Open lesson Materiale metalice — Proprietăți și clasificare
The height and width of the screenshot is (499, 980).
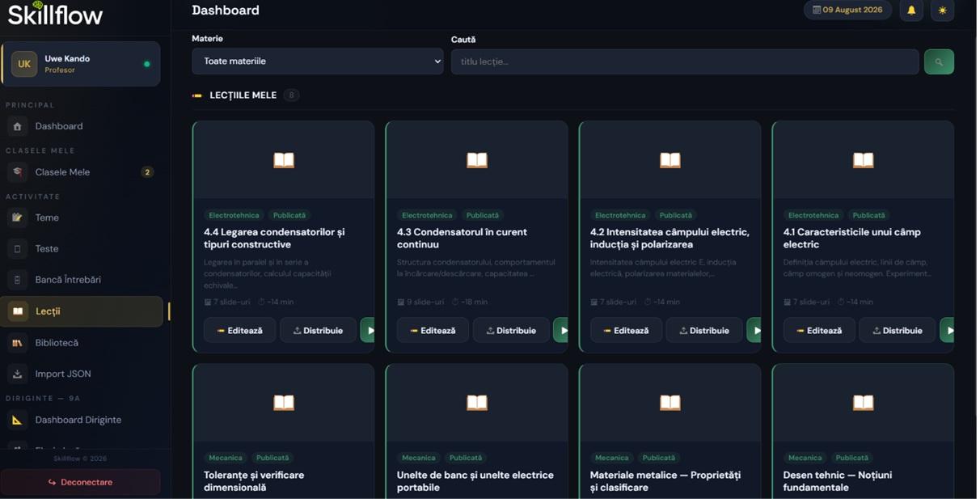coord(667,483)
